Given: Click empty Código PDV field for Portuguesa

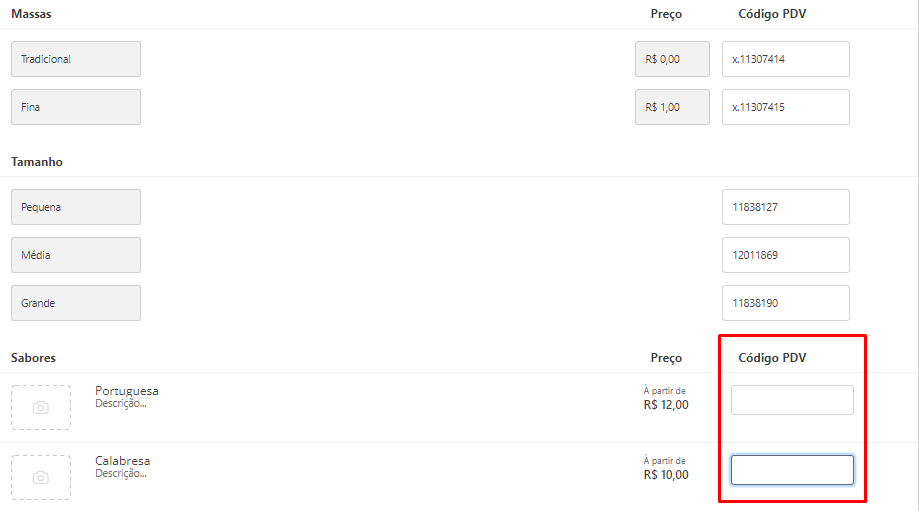Looking at the screenshot, I should 792,400.
